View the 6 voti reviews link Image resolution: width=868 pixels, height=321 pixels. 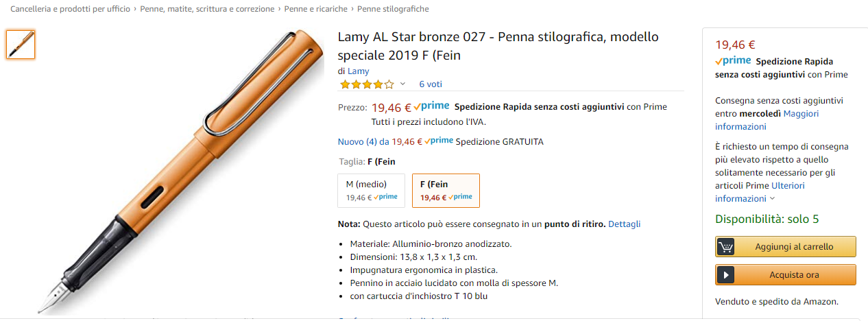(431, 84)
